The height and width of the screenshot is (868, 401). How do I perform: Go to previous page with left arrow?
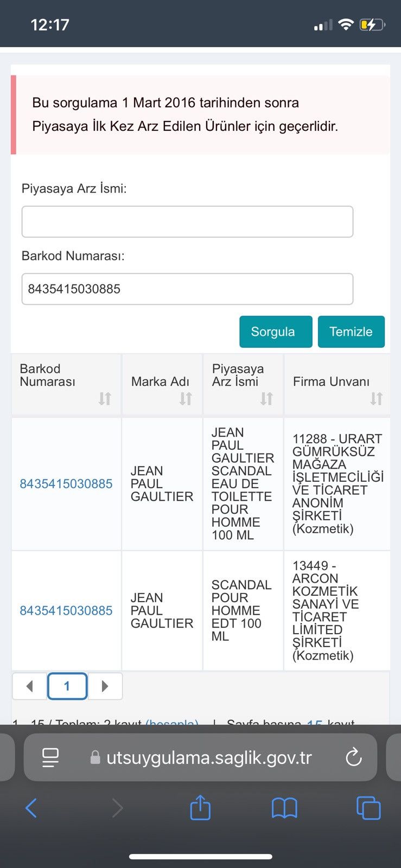(30, 686)
